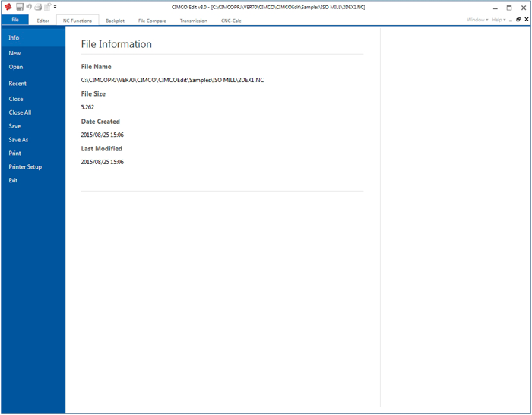This screenshot has width=532, height=415.
Task: Click the File Information heading
Action: (116, 44)
